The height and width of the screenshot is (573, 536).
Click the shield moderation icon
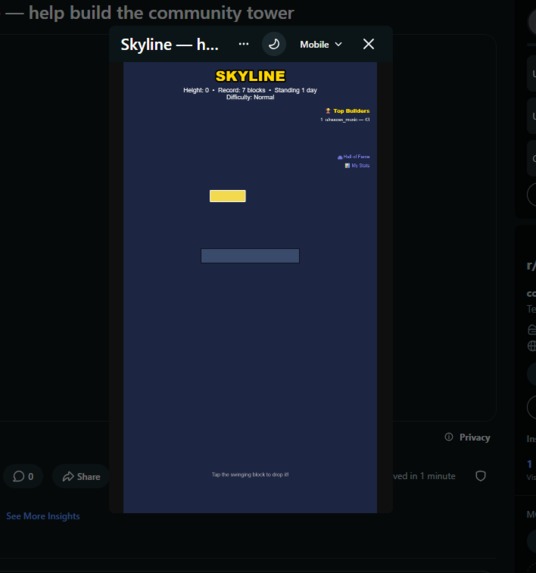(480, 476)
